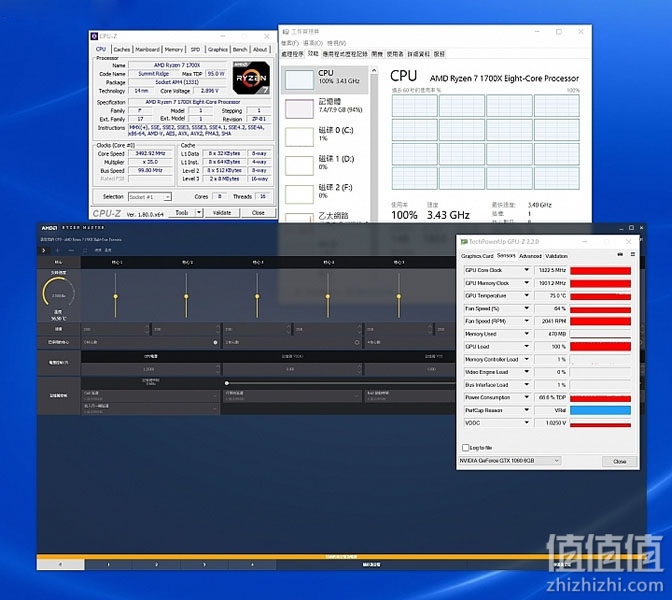This screenshot has height=600, width=672.
Task: Open the GPU Memory Clock sensor dropdown
Action: click(527, 283)
